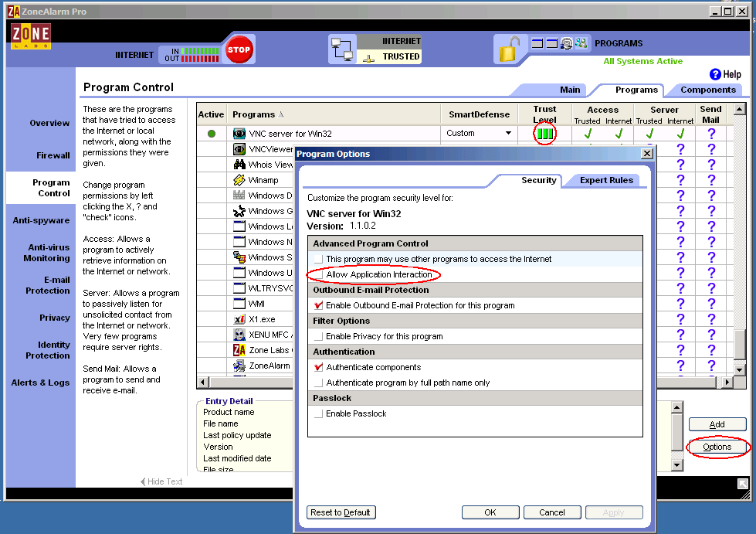Close the Program Options dialog
756x534 pixels.
coord(647,153)
